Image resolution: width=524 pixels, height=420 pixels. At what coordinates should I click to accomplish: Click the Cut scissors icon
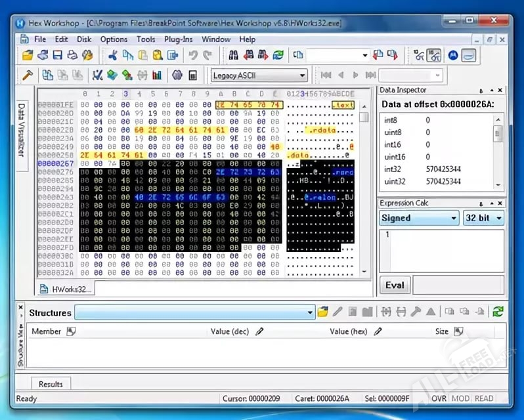(x=112, y=55)
